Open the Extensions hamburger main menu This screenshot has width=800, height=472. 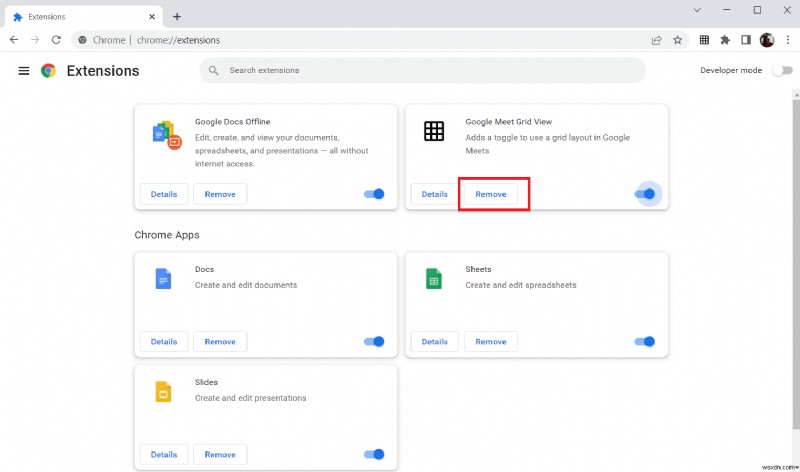tap(24, 71)
